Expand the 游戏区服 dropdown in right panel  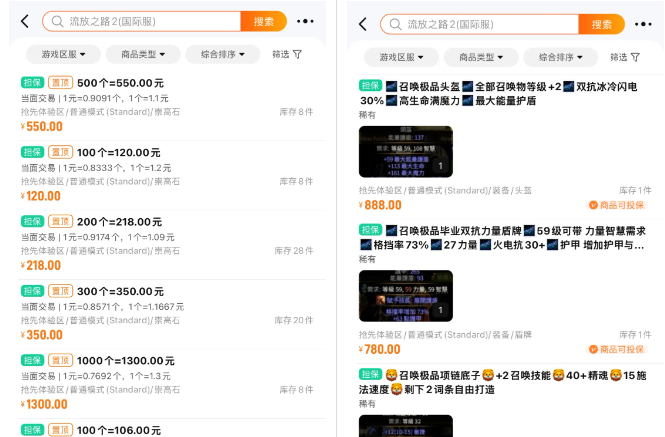click(401, 57)
